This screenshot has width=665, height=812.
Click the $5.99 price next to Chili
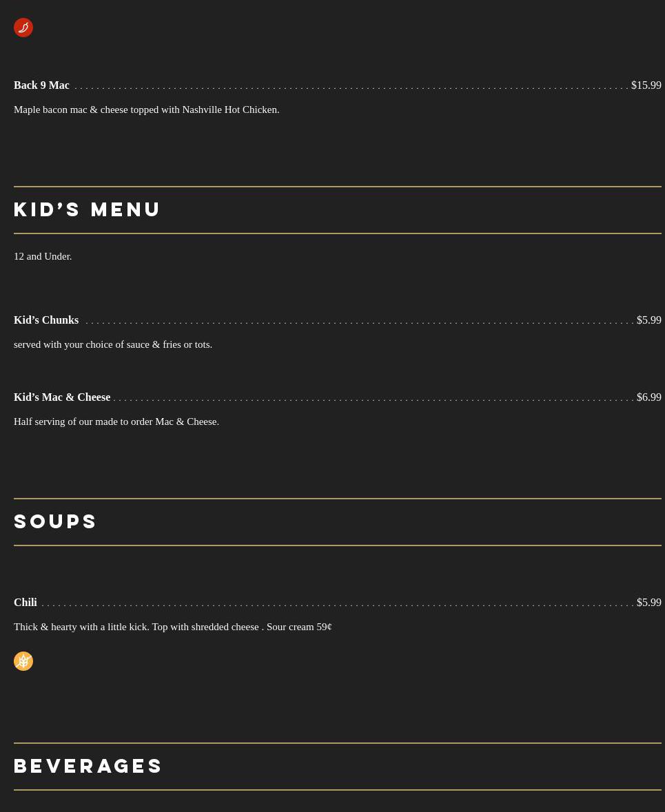pyautogui.click(x=649, y=602)
